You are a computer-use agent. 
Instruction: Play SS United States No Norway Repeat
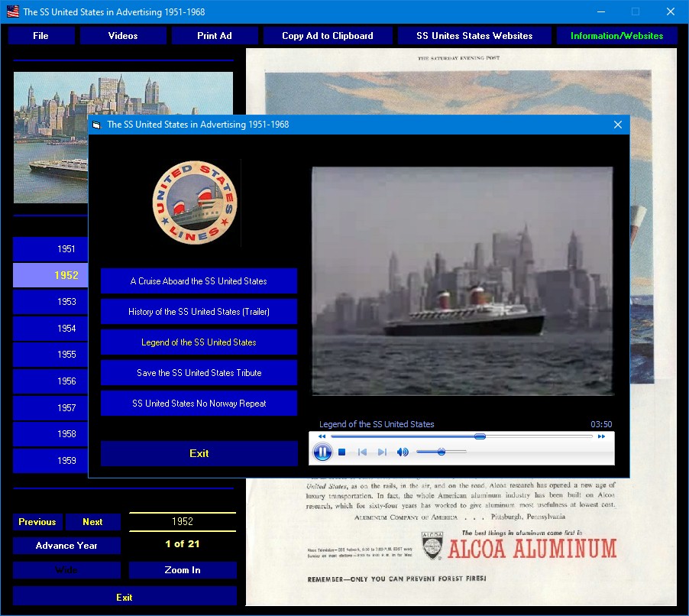coord(199,404)
